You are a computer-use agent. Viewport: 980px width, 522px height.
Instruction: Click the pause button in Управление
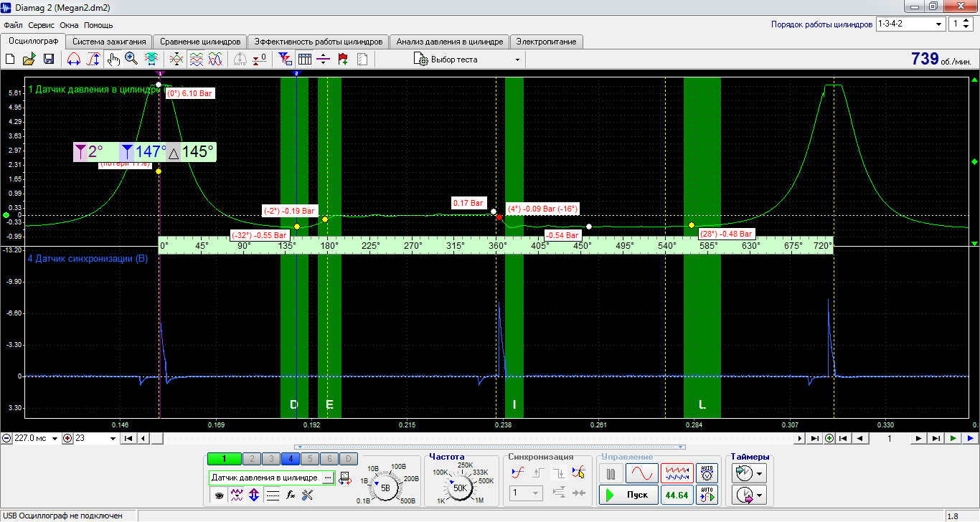[611, 473]
